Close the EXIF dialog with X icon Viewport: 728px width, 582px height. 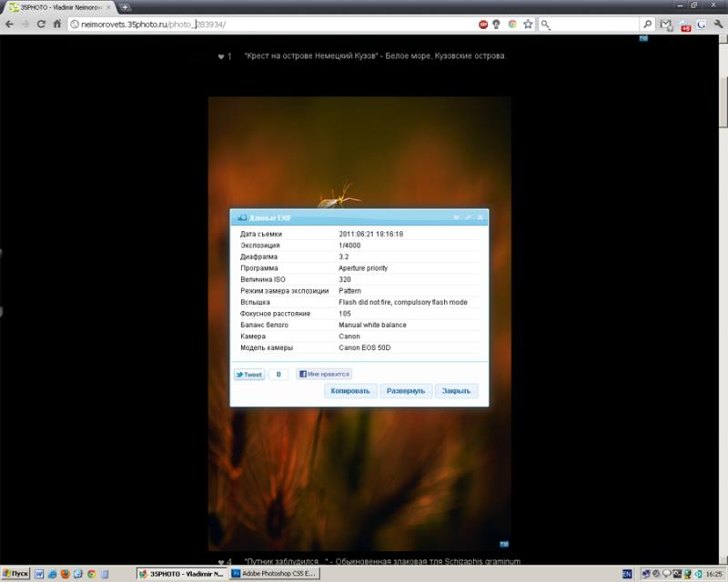tap(480, 217)
